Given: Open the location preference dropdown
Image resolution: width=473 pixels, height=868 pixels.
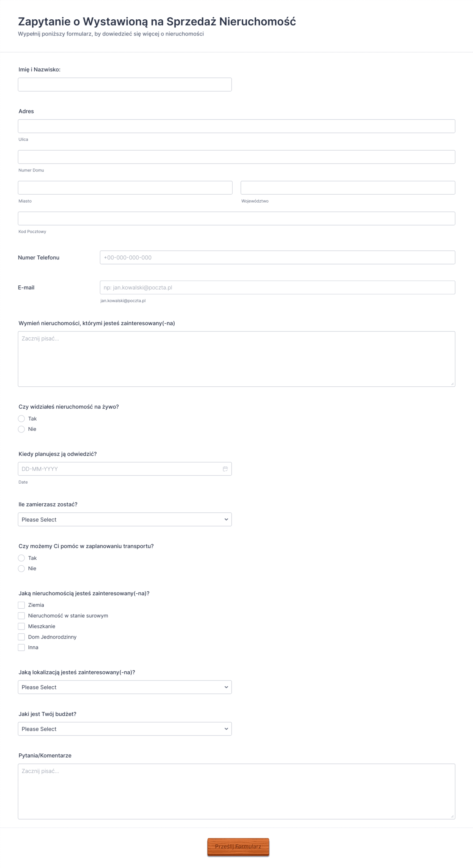Looking at the screenshot, I should point(125,687).
